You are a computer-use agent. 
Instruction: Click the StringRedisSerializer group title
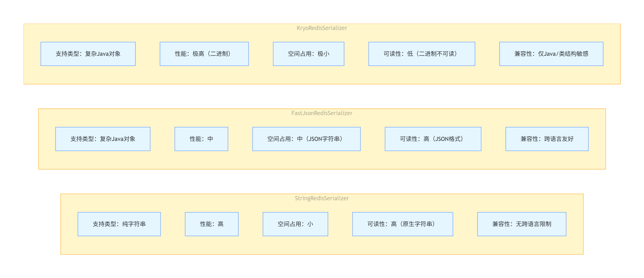pyautogui.click(x=322, y=198)
